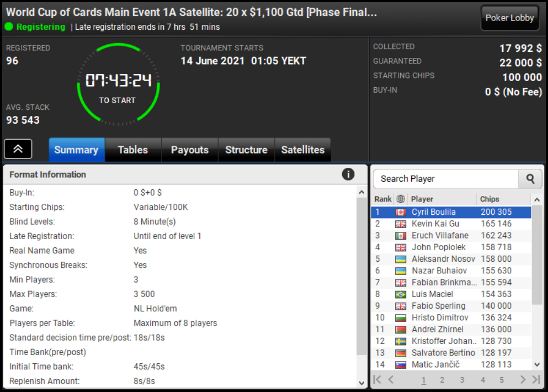
Task: Open the Payouts tab
Action: (190, 150)
